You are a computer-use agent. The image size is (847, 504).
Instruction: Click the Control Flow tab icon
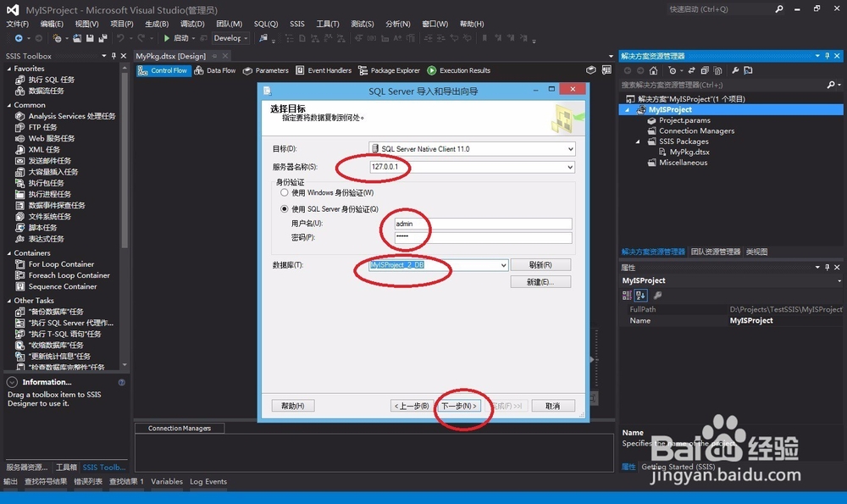[142, 71]
